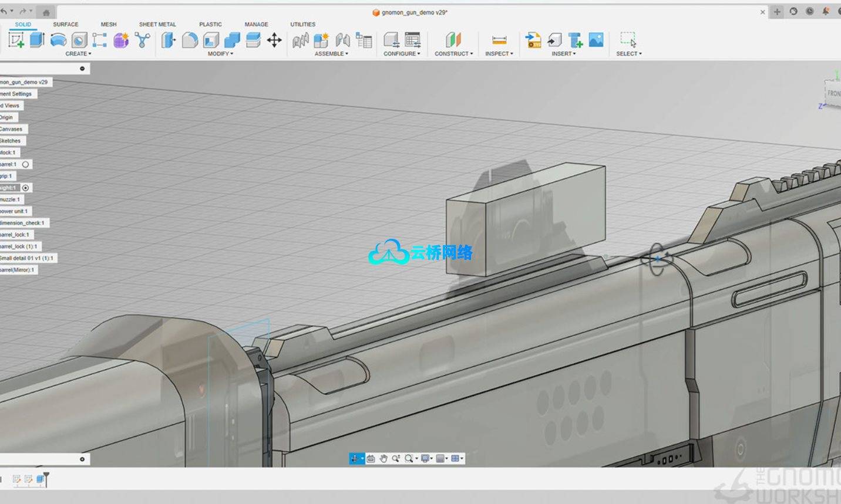Image resolution: width=841 pixels, height=504 pixels.
Task: Activate the Move/Copy arrows tool
Action: pyautogui.click(x=274, y=40)
